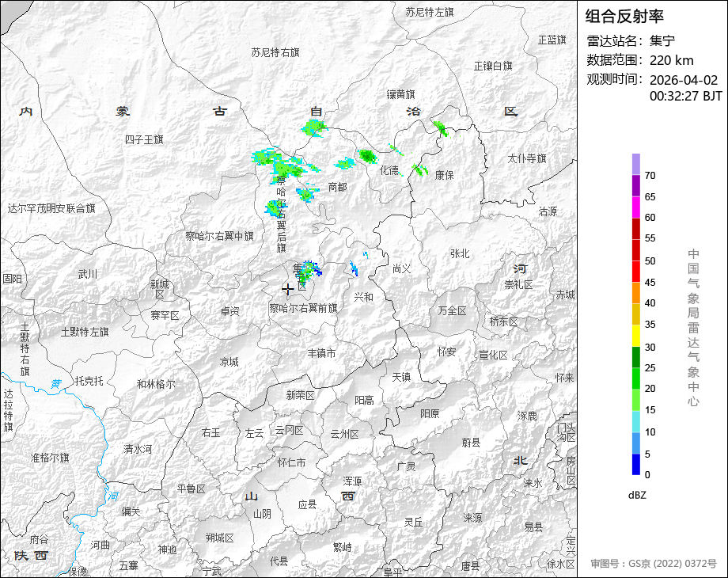
Task: Click the map label 正镶白旗
Action: [x=493, y=67]
